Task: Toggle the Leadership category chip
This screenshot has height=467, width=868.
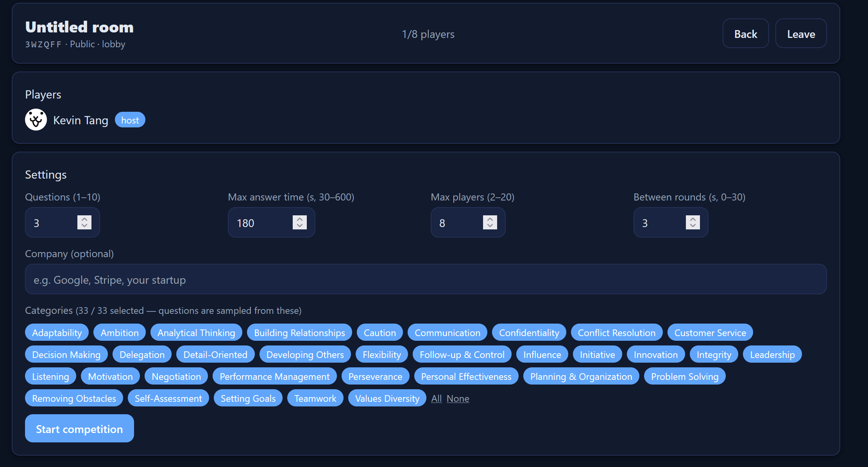Action: [772, 354]
